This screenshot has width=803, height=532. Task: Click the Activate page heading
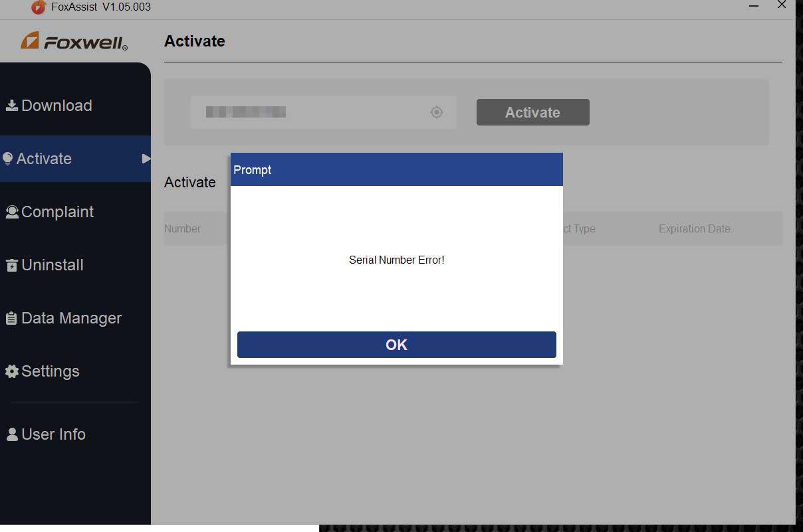(195, 41)
